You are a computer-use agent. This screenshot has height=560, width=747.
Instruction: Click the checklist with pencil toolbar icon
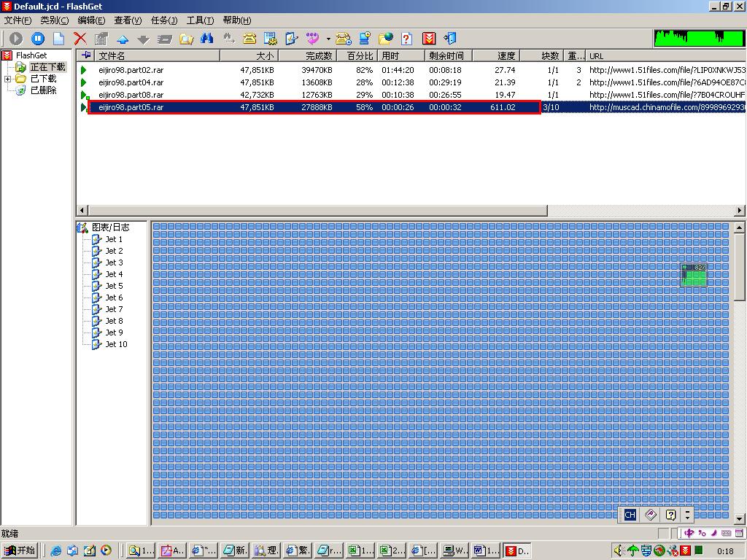click(x=292, y=39)
